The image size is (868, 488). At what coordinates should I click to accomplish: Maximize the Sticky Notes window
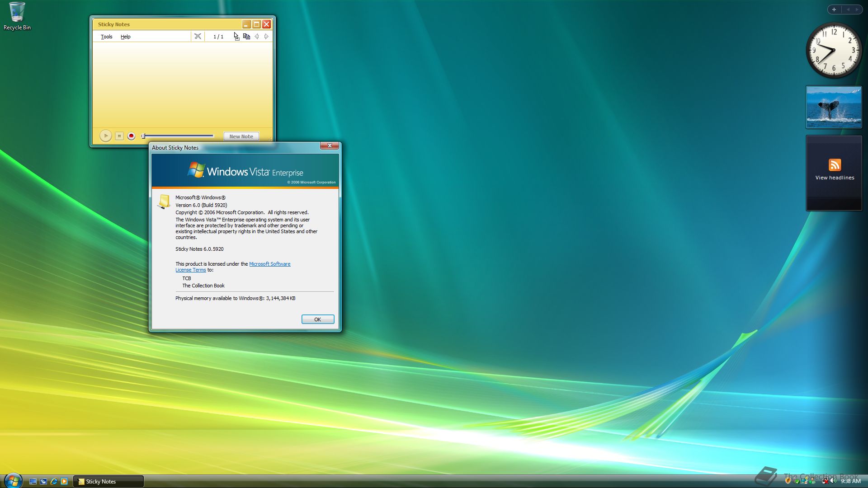point(256,24)
